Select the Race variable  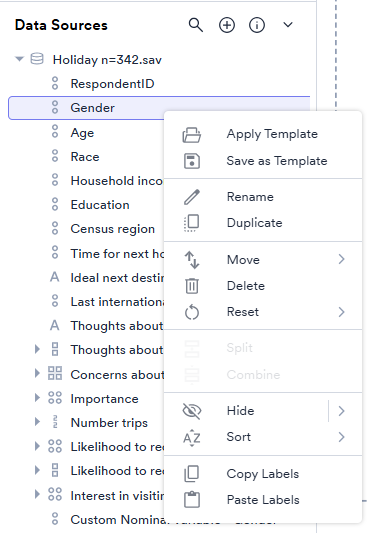(85, 157)
